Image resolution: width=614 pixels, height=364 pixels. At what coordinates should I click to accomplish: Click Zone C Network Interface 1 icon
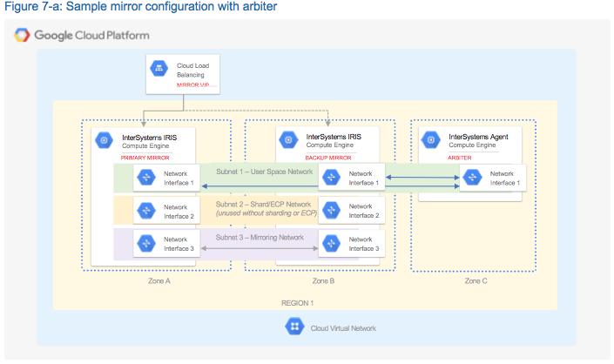pos(473,178)
